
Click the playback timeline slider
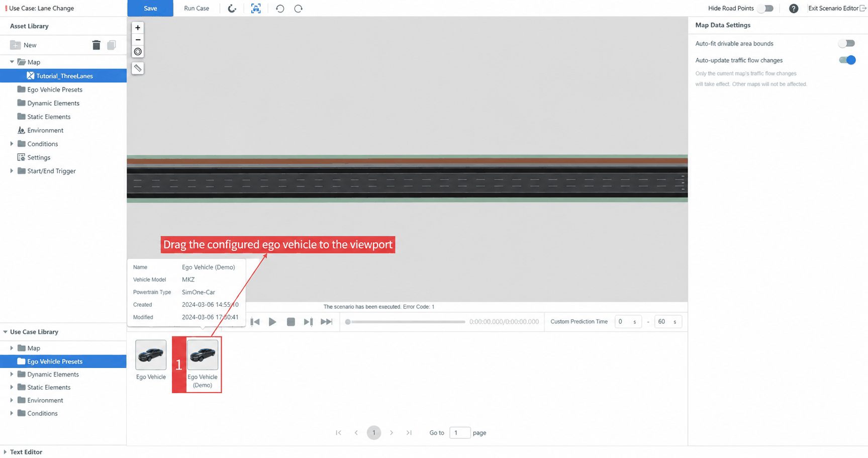[x=405, y=322]
